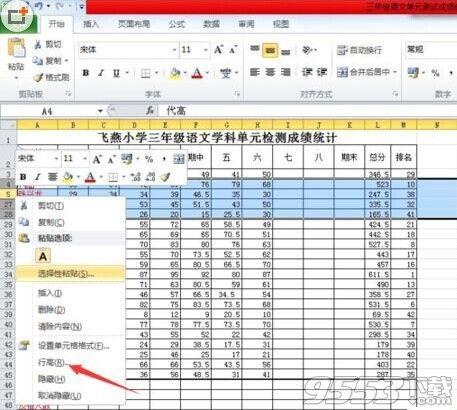The width and height of the screenshot is (457, 410).
Task: Toggle mini toolbar Bold button
Action: (x=23, y=177)
